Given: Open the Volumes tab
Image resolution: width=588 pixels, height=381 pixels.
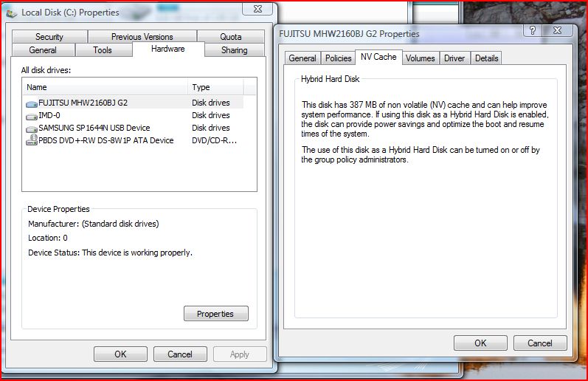Looking at the screenshot, I should (421, 58).
